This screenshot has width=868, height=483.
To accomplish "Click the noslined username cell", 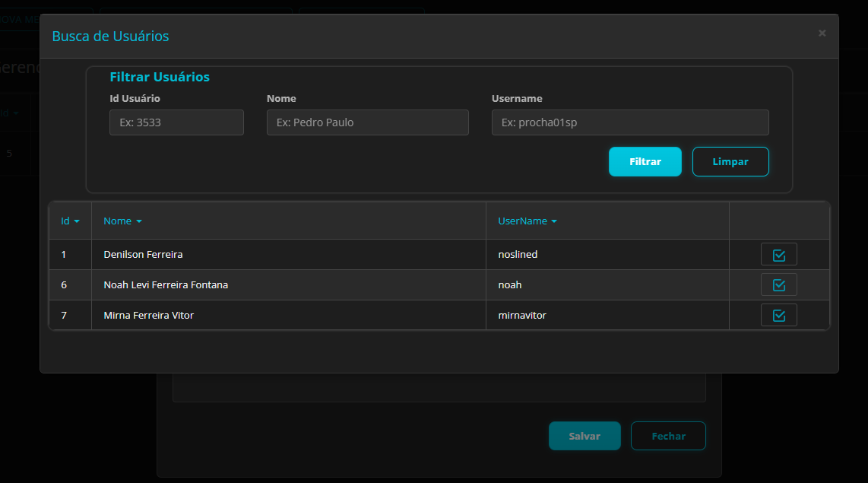I will tap(518, 255).
